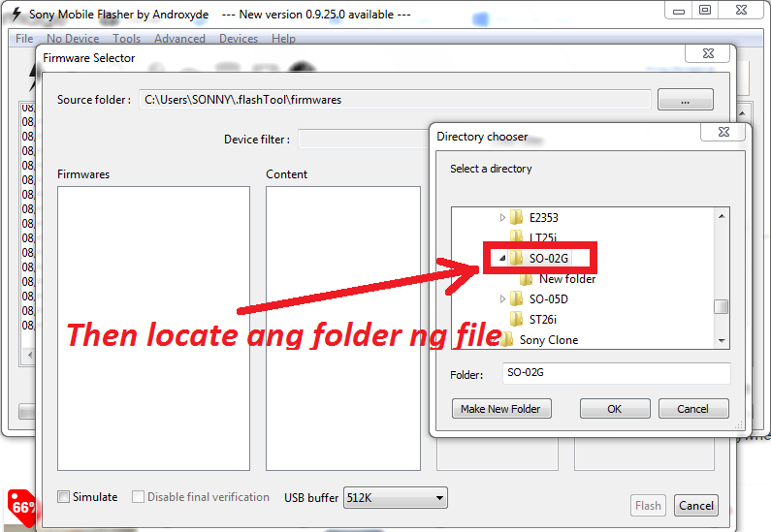Click the Device filter input field
The image size is (771, 532).
click(x=364, y=139)
